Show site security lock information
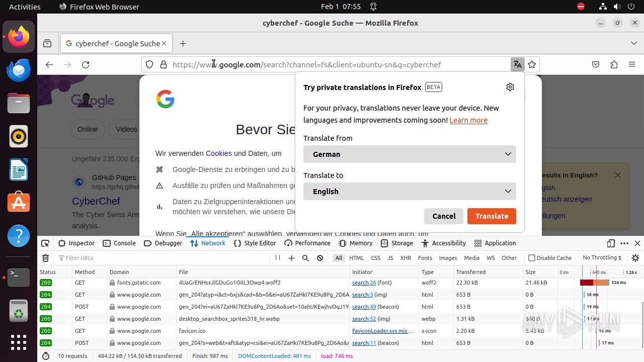The width and height of the screenshot is (644, 362). click(163, 64)
